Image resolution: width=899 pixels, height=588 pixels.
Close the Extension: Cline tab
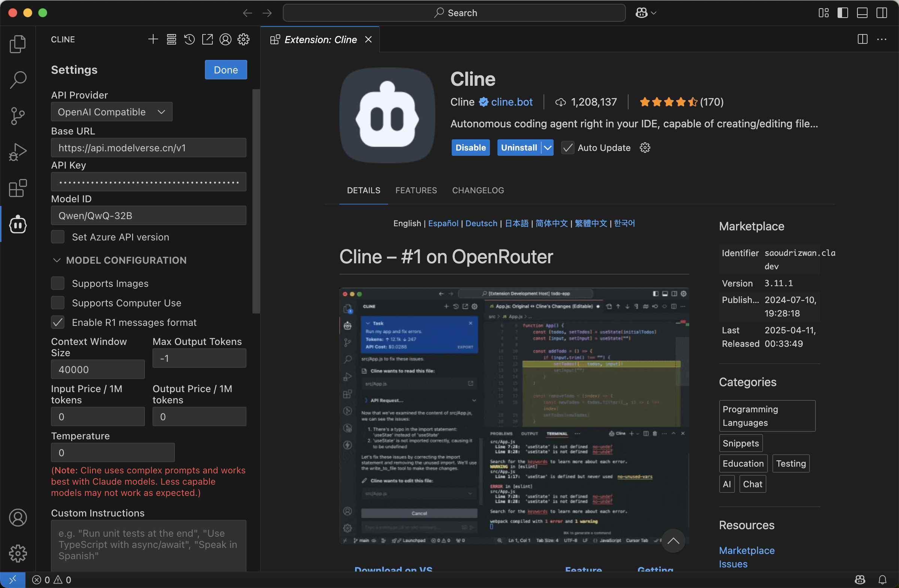pos(369,39)
